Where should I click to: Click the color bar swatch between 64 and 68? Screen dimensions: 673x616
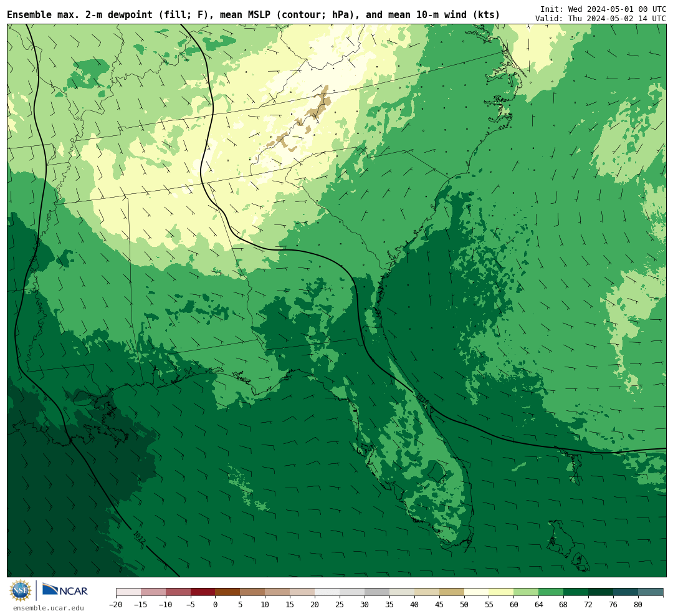tap(551, 592)
